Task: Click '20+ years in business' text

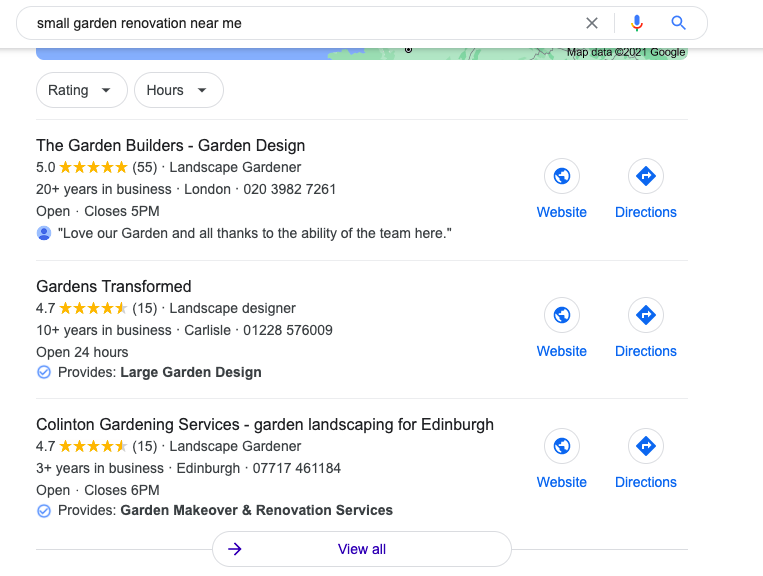Action: tap(104, 189)
